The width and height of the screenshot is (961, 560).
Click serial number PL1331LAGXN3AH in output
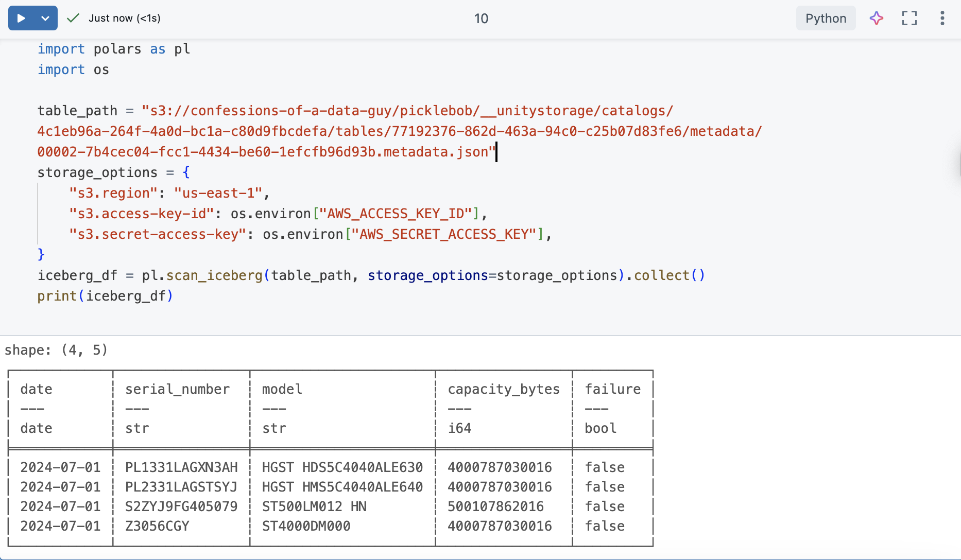point(181,467)
